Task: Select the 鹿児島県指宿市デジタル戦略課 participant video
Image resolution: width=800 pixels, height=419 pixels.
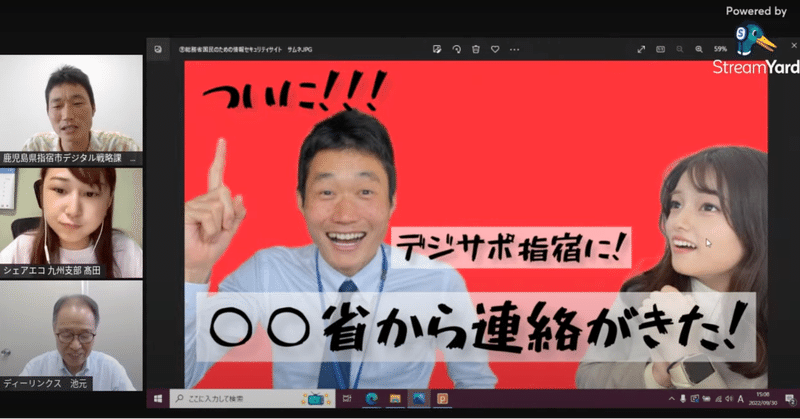Action: [x=71, y=110]
